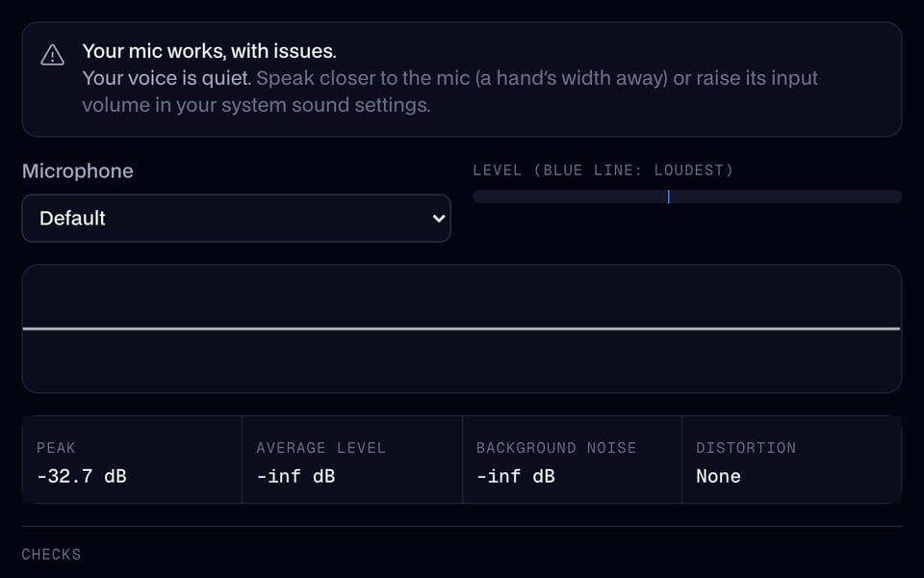Open the Microphone Default dropdown

click(237, 219)
